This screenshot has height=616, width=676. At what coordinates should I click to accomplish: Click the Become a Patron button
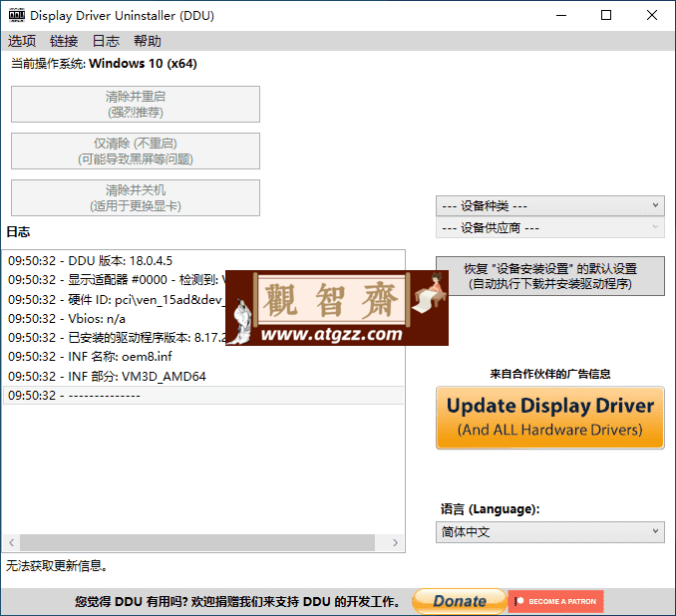[555, 601]
